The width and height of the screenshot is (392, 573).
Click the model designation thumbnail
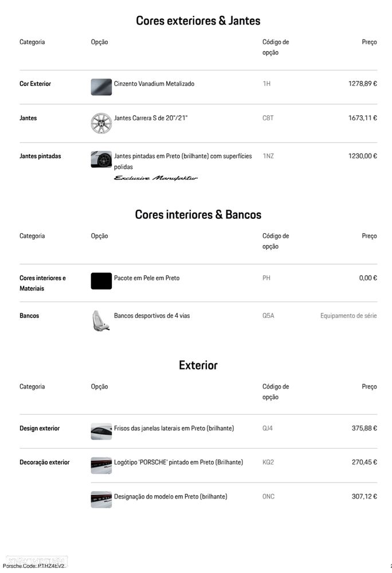tap(101, 499)
